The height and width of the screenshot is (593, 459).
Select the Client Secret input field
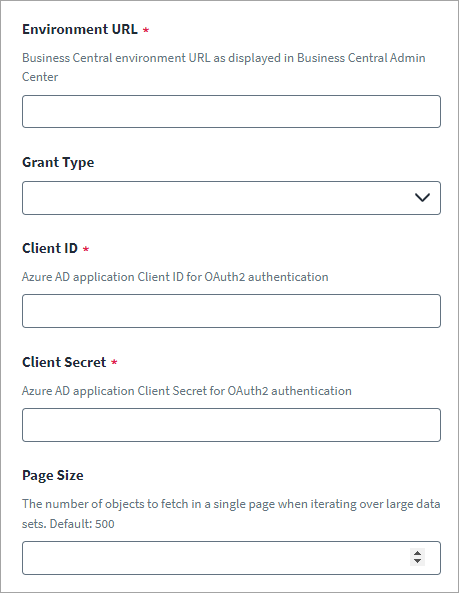pyautogui.click(x=231, y=425)
